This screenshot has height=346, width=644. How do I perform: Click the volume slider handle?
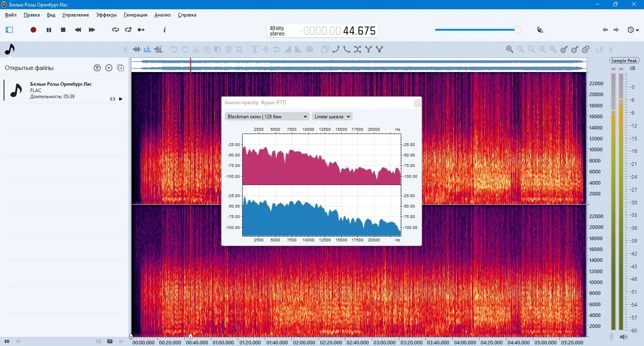[518, 30]
